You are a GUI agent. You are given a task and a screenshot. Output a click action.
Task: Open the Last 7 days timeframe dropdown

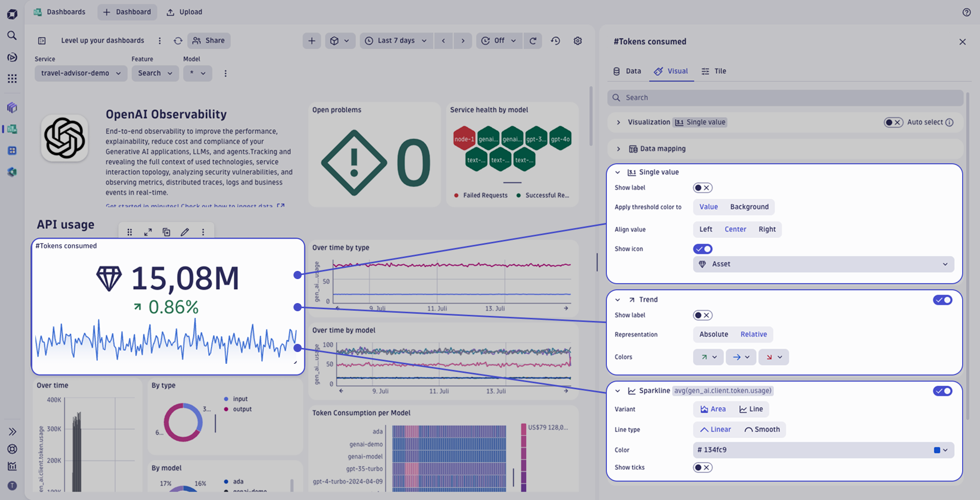pyautogui.click(x=396, y=40)
